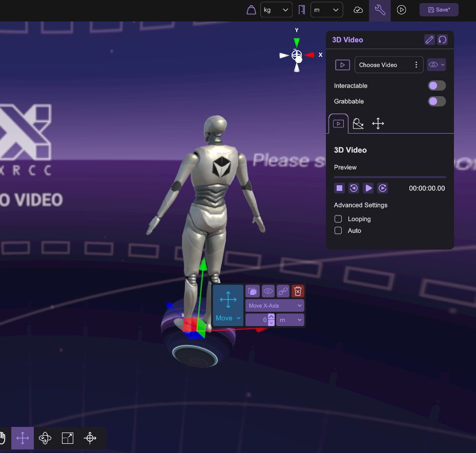Click the reset icon in 3D Video header
This screenshot has height=453, width=476.
pos(442,40)
